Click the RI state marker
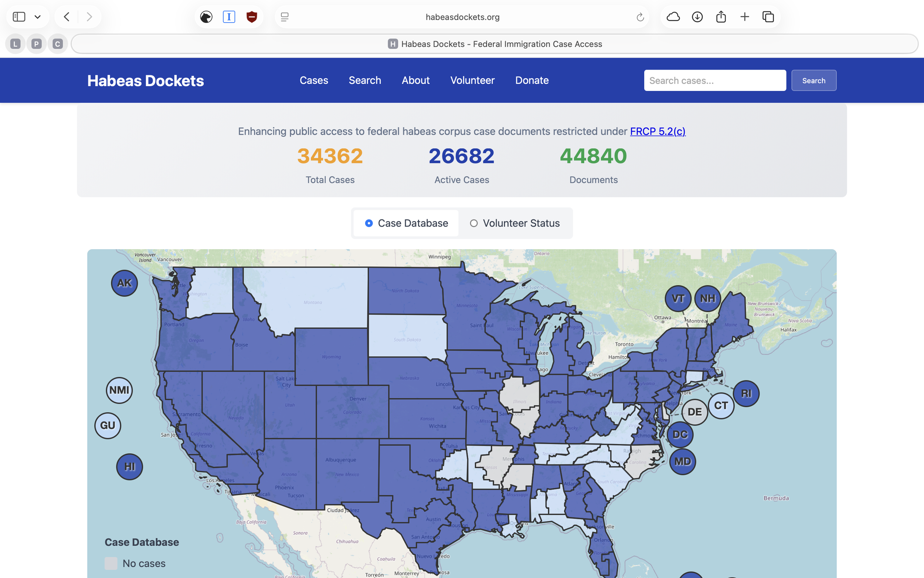 point(746,393)
